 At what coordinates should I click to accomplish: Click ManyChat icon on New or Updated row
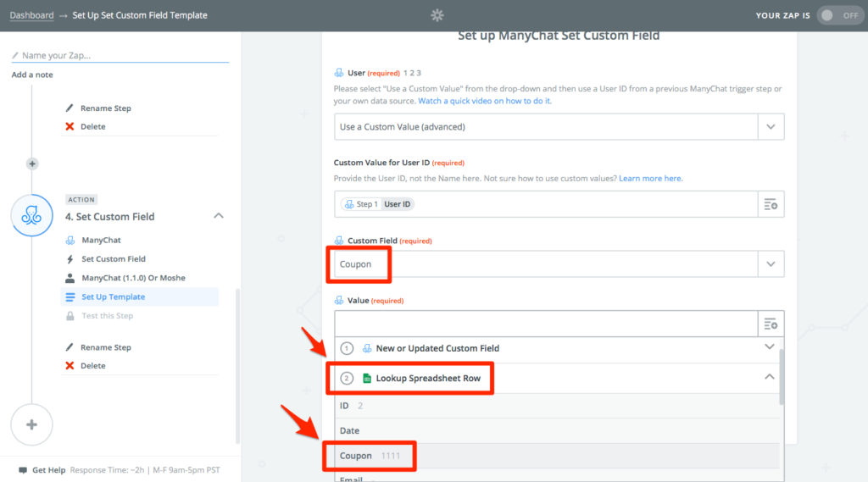[366, 348]
